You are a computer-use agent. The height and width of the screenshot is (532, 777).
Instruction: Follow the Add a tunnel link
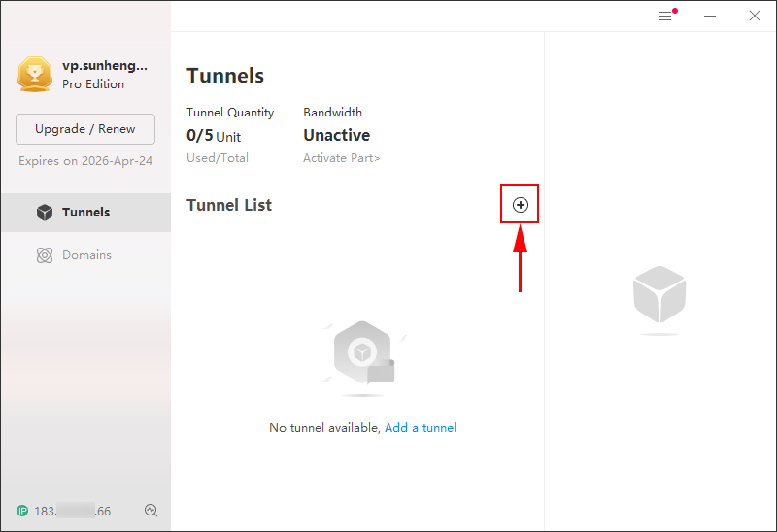[x=421, y=428]
